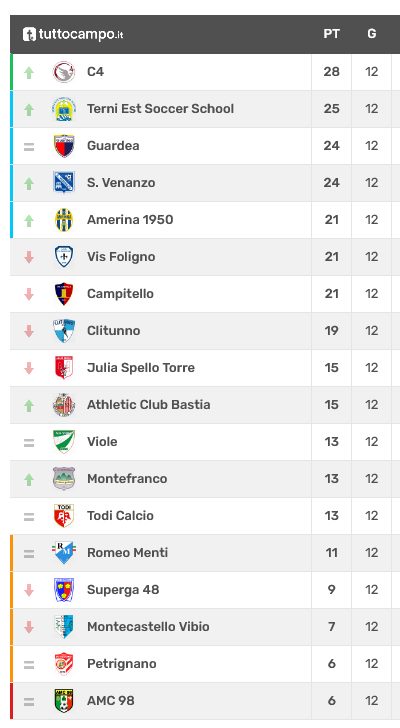Click the Terni Est Soccer School crest
This screenshot has height=728, width=400.
click(x=64, y=109)
